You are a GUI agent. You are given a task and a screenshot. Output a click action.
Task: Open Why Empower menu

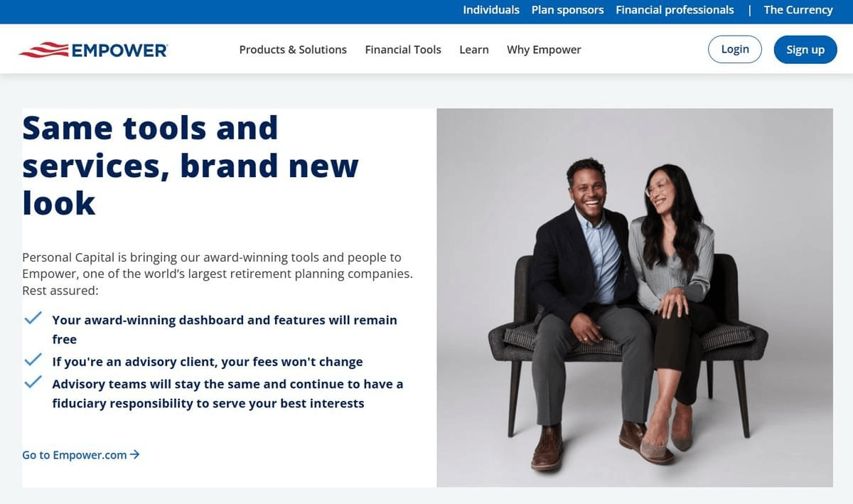(544, 50)
